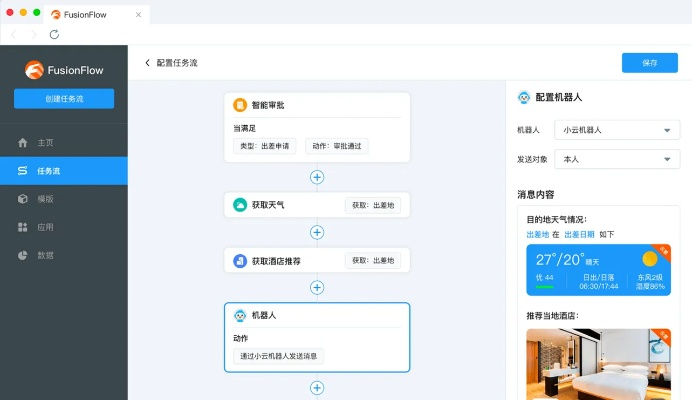Click the 出差日期 variable link
This screenshot has width=692, height=400.
[579, 234]
